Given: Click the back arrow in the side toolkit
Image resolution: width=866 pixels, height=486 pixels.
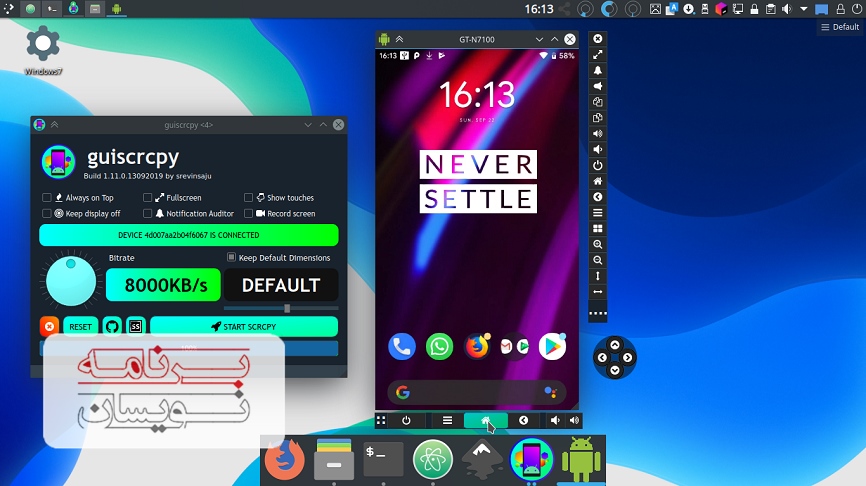Looking at the screenshot, I should (598, 197).
